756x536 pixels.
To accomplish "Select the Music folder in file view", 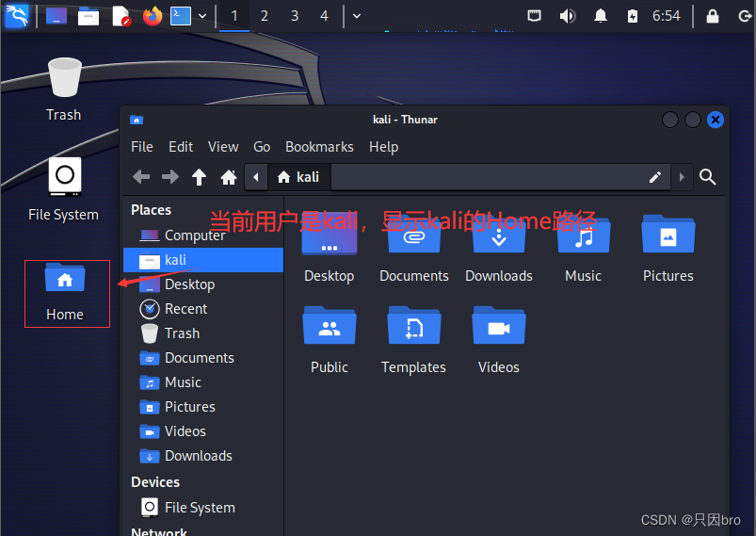I will 584,251.
